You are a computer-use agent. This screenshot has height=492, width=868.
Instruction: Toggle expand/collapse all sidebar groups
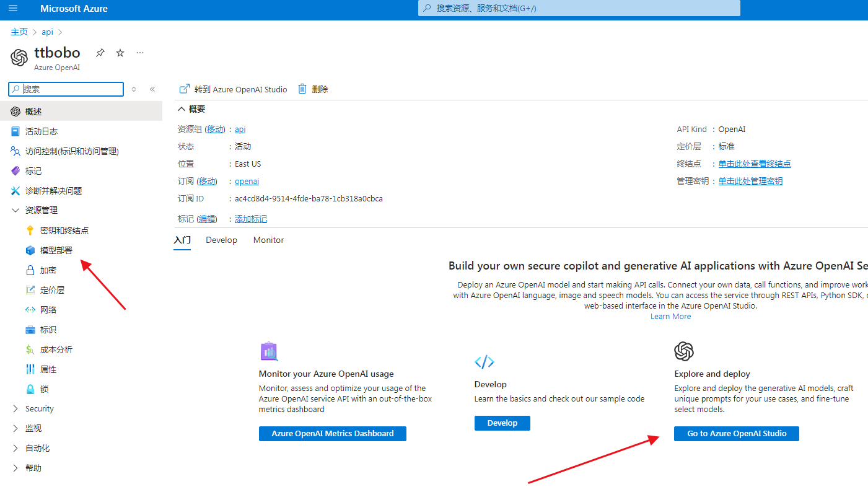pyautogui.click(x=134, y=89)
